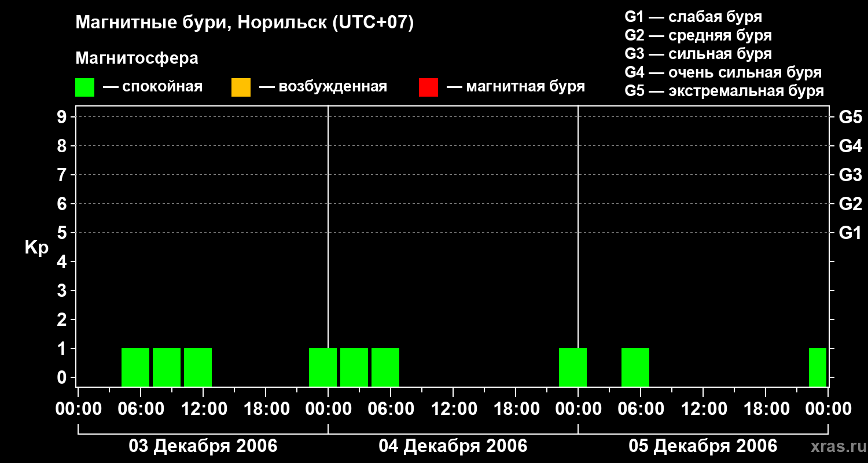This screenshot has height=463, width=868.
Task: Click the '12:00' label under 03 Декабря
Action: pos(203,409)
